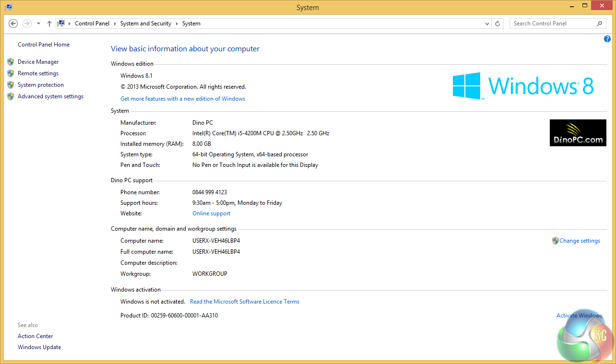Open the recent locations dropdown arrow
Screen dimensions: 616x364
tap(38, 23)
